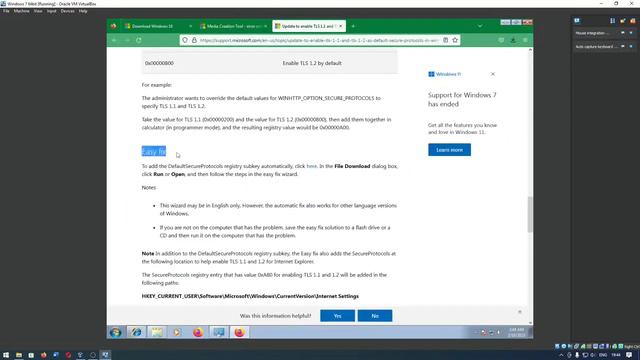This screenshot has height=360, width=640.
Task: Open Windows Explorer folder on Windows 7 taskbar
Action: click(x=157, y=332)
